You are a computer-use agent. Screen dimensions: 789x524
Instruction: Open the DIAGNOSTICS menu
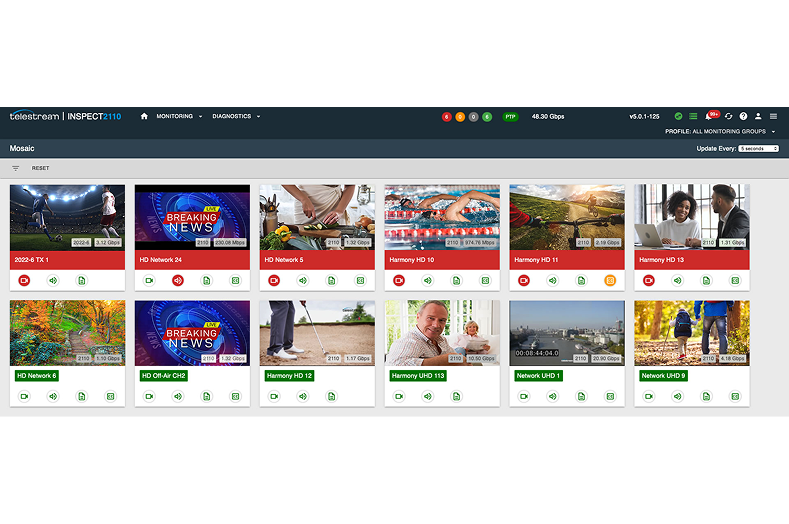236,116
